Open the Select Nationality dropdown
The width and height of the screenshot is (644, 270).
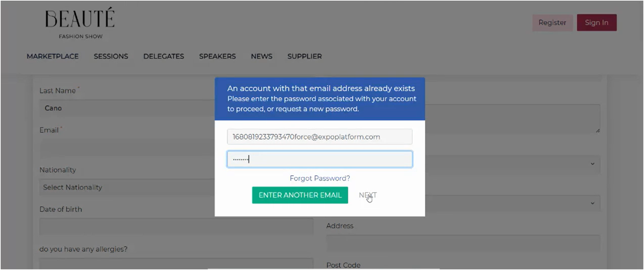(x=127, y=187)
